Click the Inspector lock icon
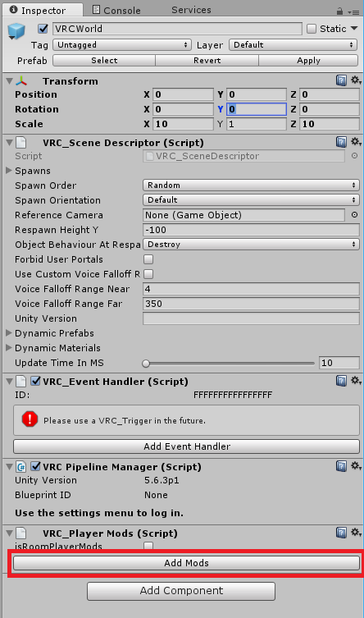The image size is (364, 618). [x=340, y=11]
